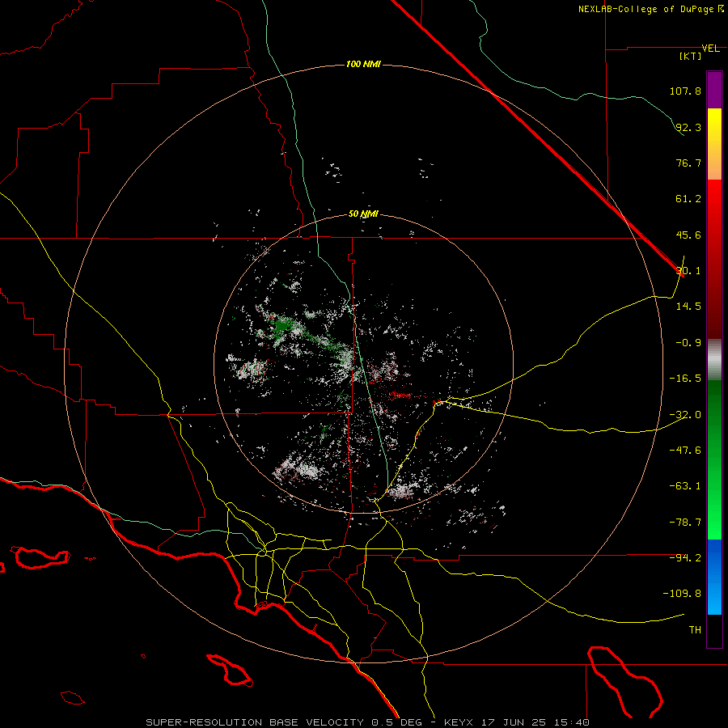Viewport: 728px width, 728px height.
Task: Click the TH legend label
Action: point(695,630)
